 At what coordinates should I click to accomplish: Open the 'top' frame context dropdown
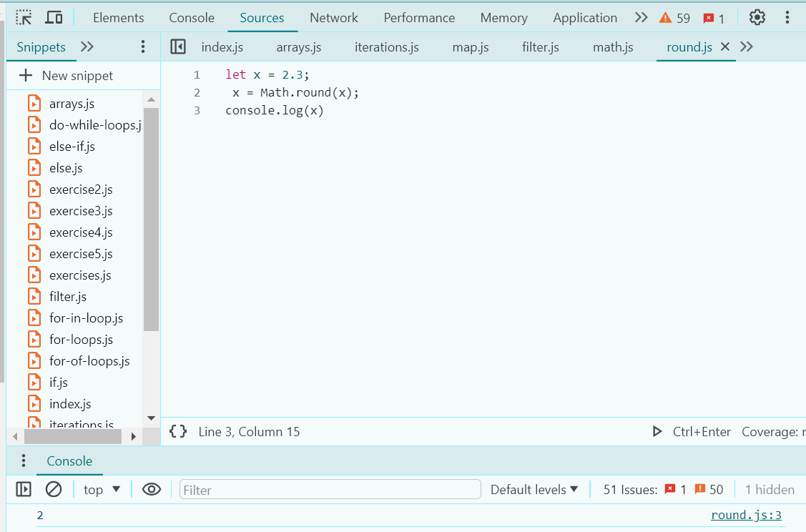(x=100, y=489)
